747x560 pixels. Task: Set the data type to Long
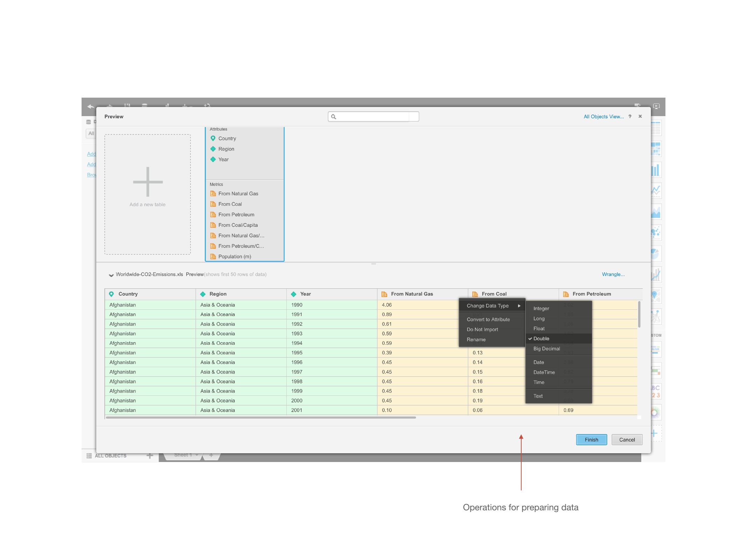click(559, 319)
